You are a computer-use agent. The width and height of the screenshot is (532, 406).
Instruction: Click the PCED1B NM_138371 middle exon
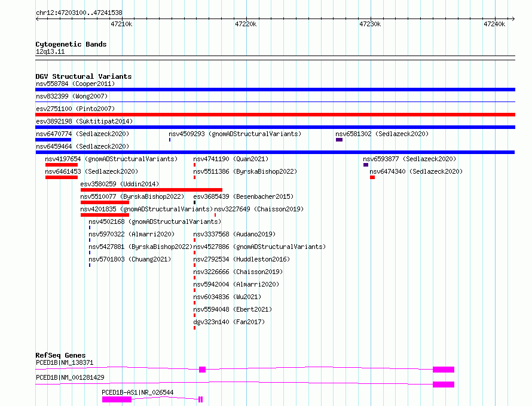click(x=202, y=370)
